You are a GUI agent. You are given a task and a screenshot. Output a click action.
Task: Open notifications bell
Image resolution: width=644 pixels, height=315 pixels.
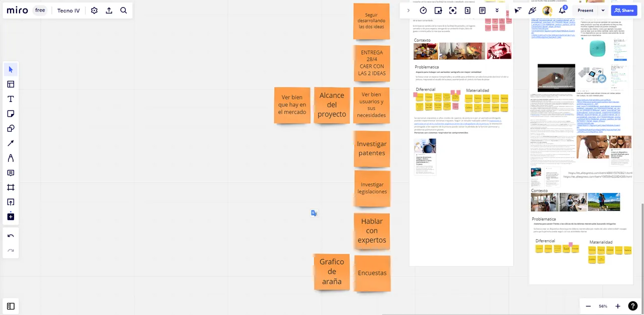562,11
